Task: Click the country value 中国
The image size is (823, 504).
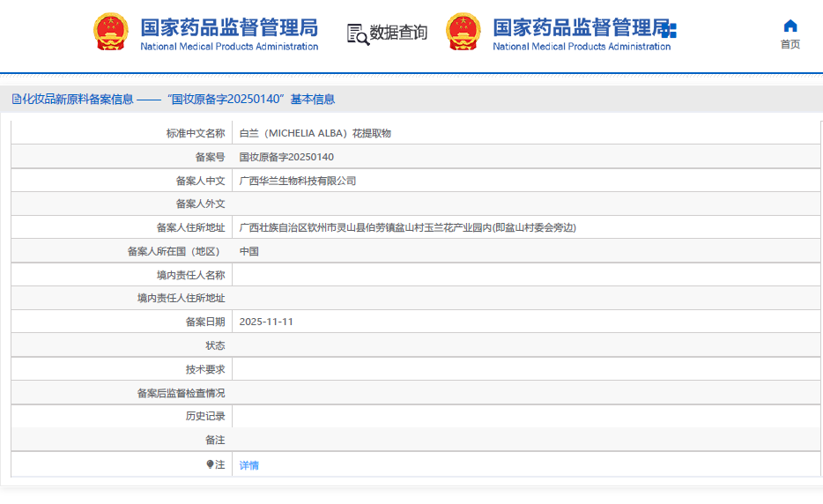Action: (x=249, y=251)
